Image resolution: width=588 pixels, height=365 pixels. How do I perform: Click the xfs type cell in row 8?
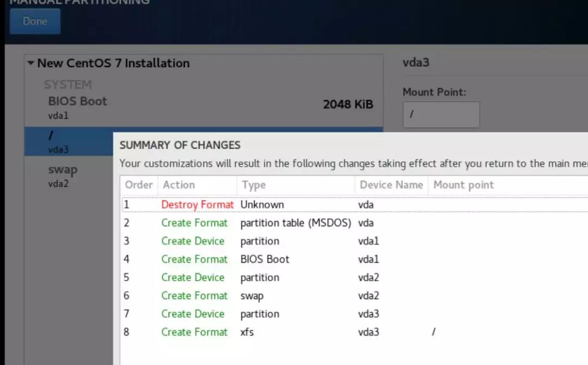click(247, 332)
